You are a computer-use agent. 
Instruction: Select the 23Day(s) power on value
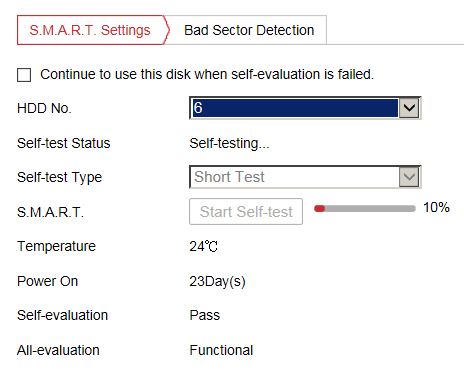[x=217, y=281]
